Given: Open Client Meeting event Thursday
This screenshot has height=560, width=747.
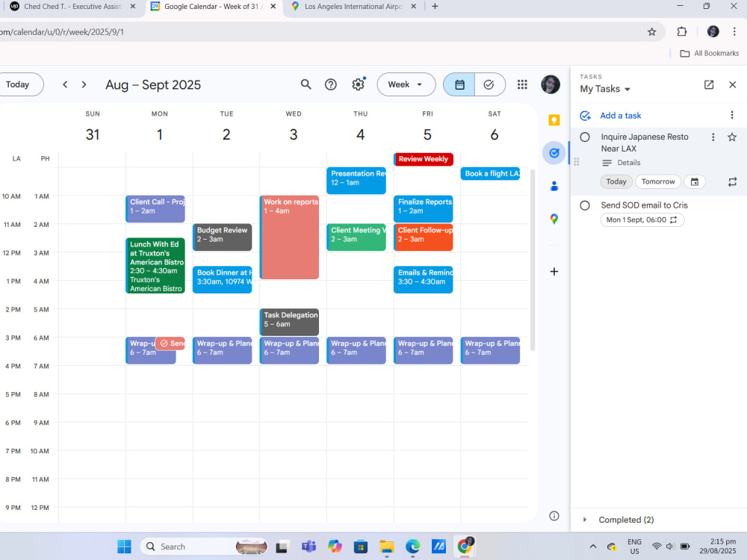Looking at the screenshot, I should point(356,237).
